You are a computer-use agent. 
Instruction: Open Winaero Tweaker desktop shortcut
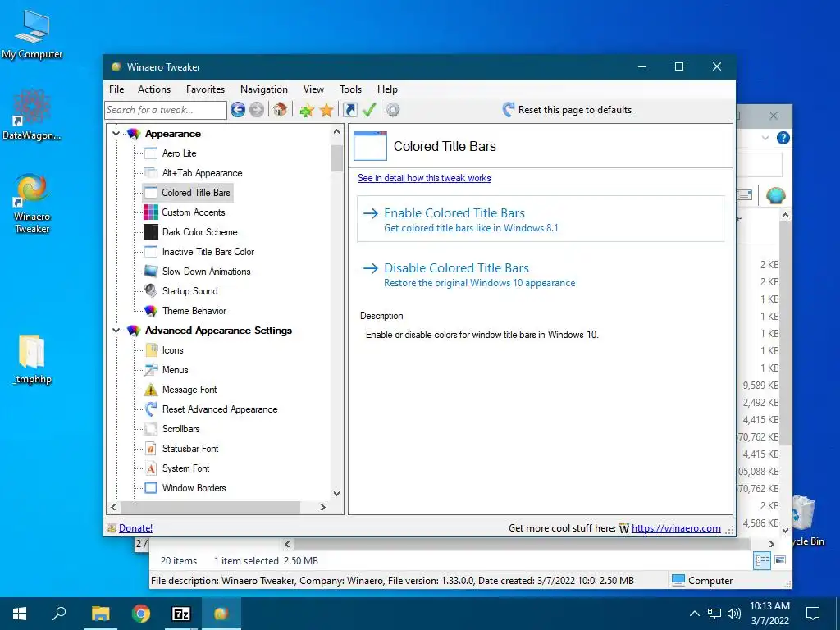tap(32, 203)
